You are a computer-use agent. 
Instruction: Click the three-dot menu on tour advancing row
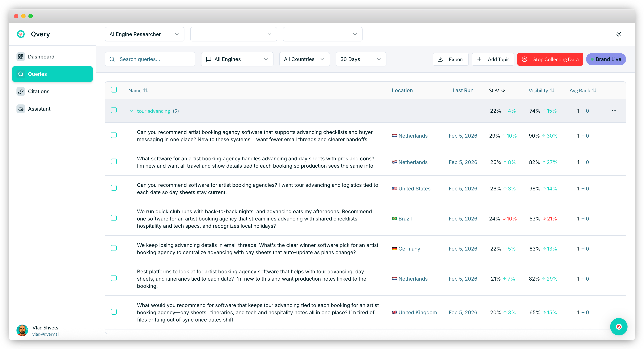coord(614,111)
